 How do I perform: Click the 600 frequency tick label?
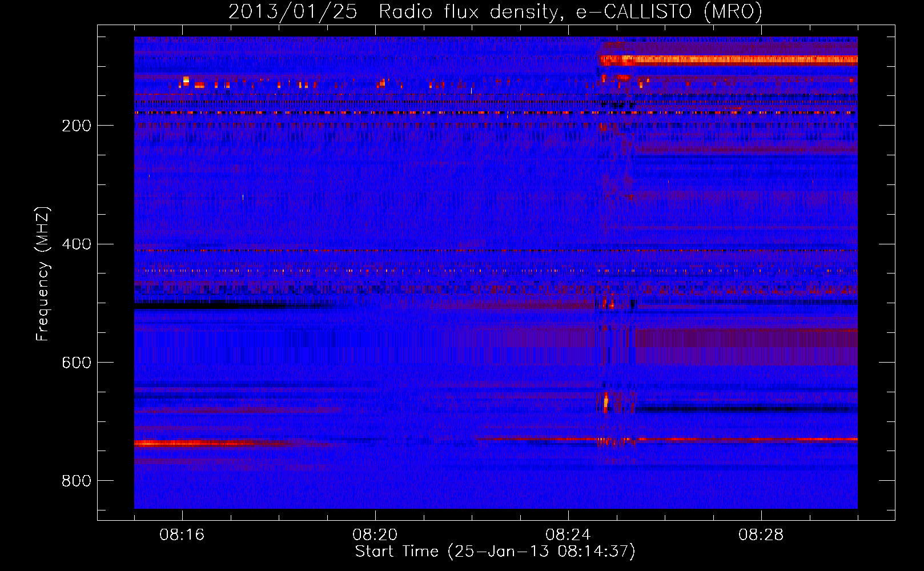click(x=77, y=363)
